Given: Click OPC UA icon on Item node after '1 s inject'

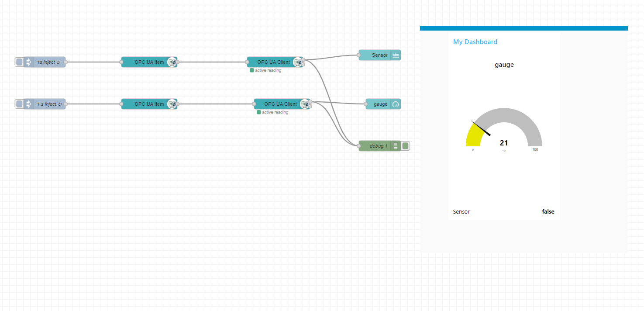Looking at the screenshot, I should point(172,104).
